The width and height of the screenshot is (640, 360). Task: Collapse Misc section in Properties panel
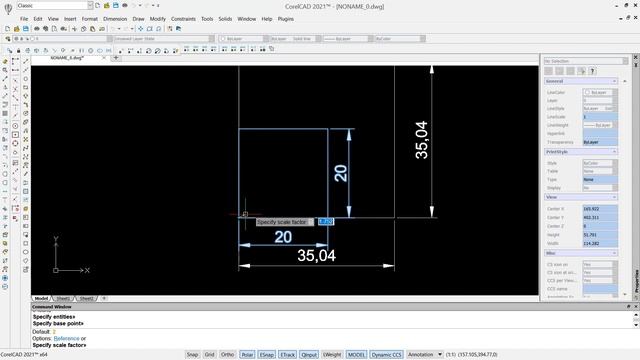point(614,253)
